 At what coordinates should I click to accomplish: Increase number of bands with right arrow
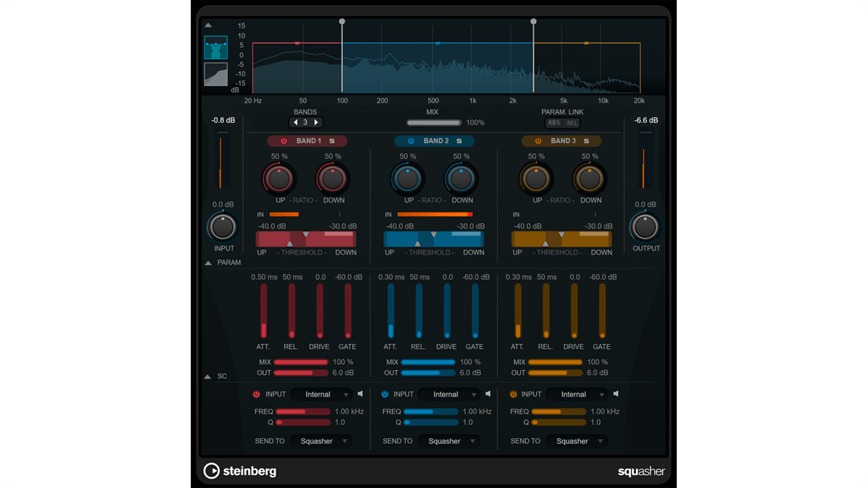[316, 122]
